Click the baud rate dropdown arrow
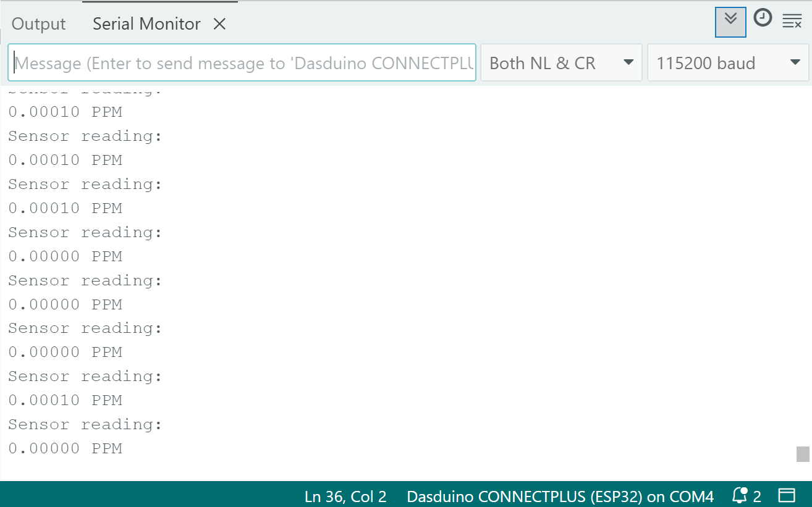This screenshot has width=812, height=507. 795,62
